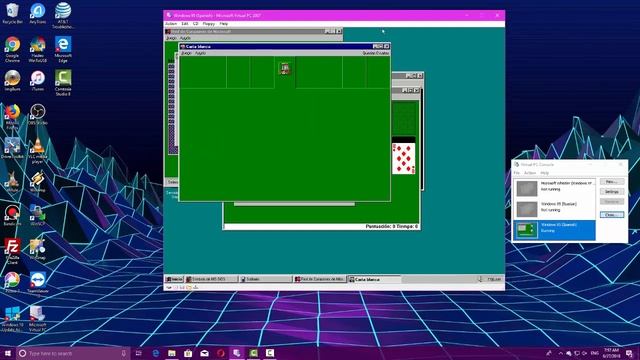
Task: Open Help menu in Virtual PC Console
Action: tap(544, 173)
